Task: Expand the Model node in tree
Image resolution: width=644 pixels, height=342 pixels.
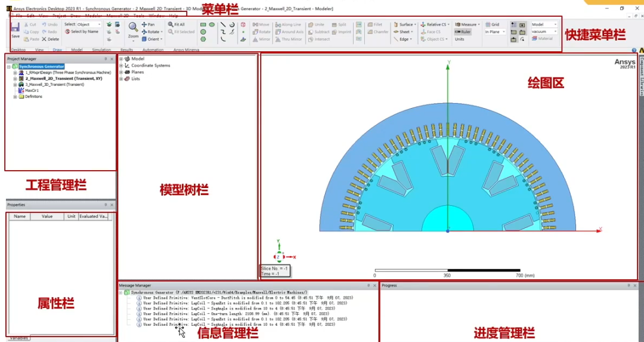Action: click(x=121, y=58)
